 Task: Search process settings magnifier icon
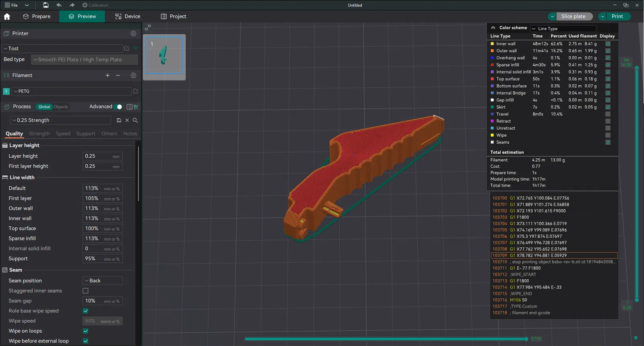pos(135,120)
